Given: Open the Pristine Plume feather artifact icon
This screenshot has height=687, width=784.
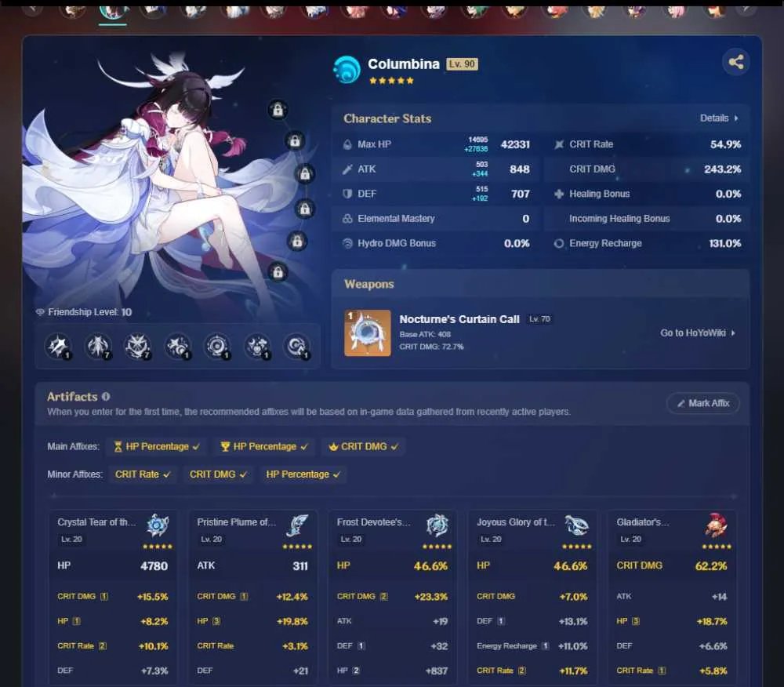Looking at the screenshot, I should (297, 525).
